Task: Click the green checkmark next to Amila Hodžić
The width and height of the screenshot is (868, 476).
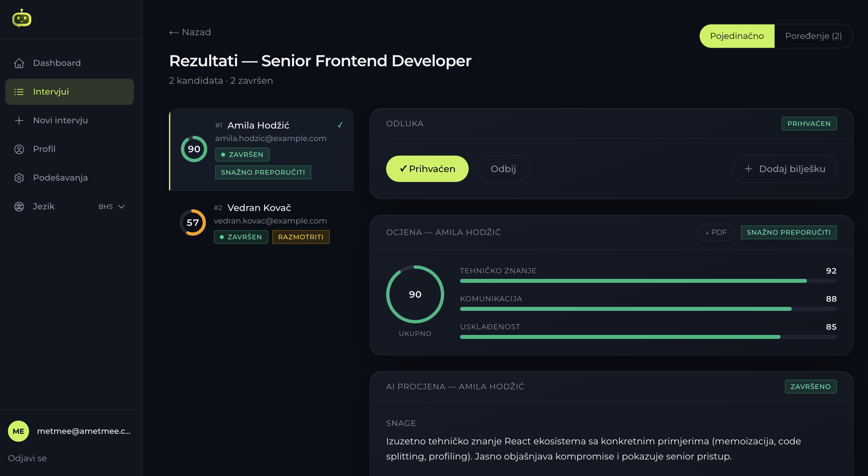Action: [340, 125]
